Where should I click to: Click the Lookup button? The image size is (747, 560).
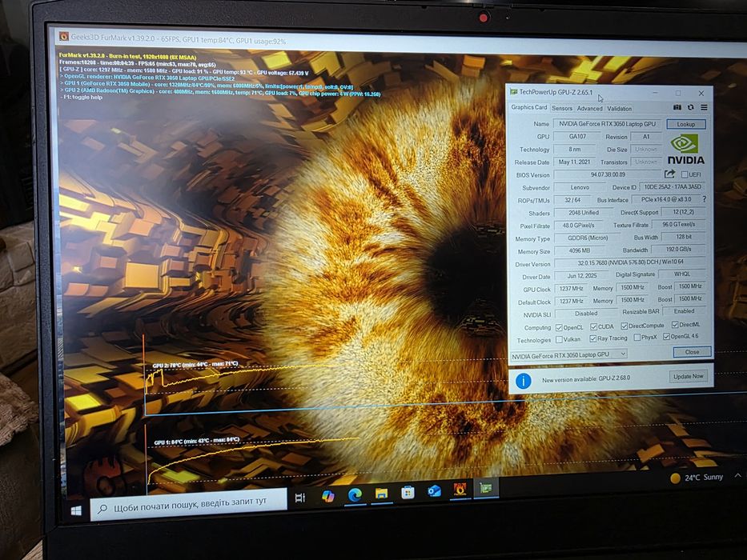tap(685, 124)
